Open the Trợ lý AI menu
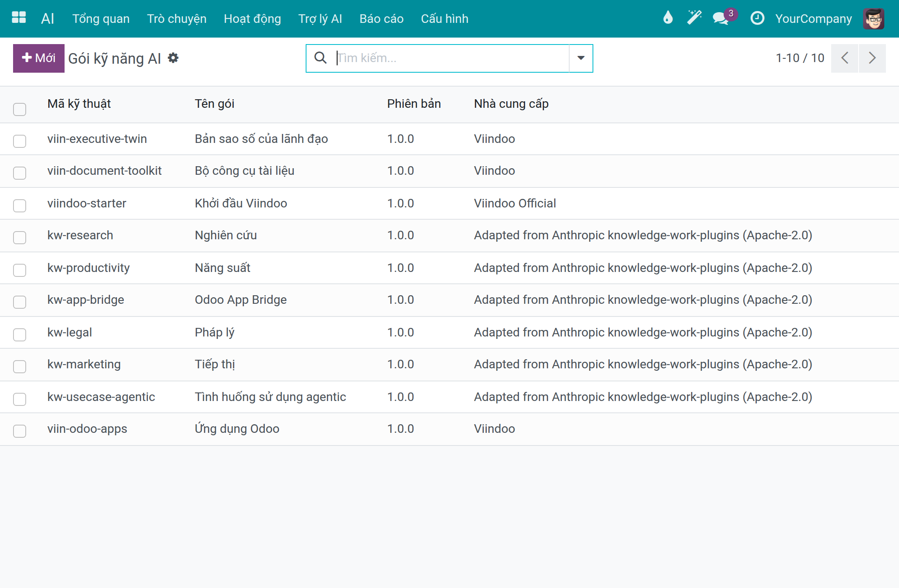The width and height of the screenshot is (899, 588). (320, 19)
